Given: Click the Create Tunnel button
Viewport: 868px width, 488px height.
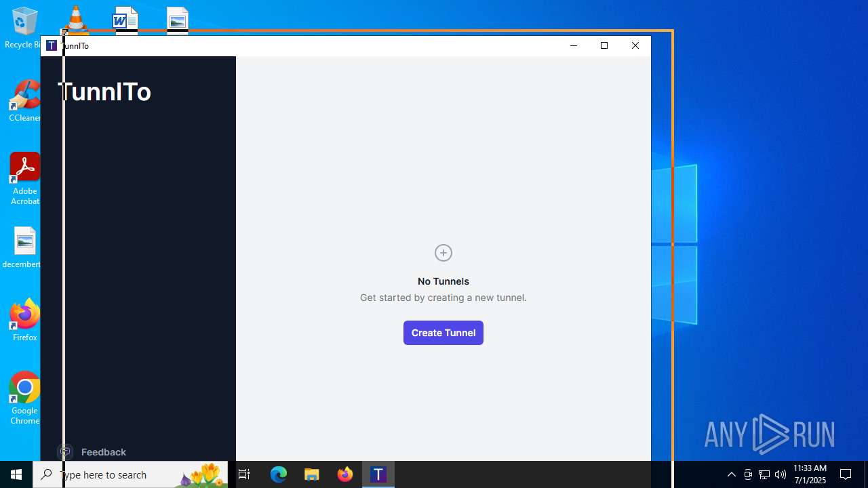Looking at the screenshot, I should (443, 333).
